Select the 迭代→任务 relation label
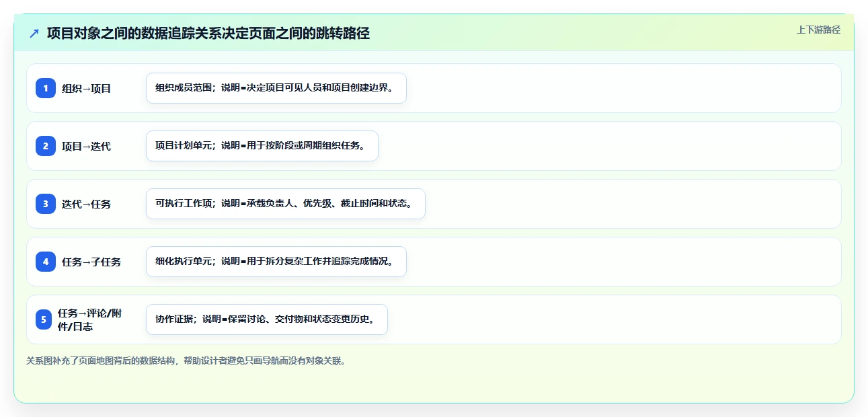Screen dimensions: 868x417 (87, 204)
